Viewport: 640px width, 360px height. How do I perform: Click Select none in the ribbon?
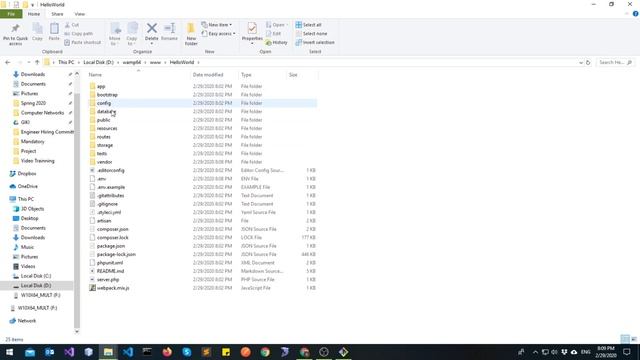pyautogui.click(x=311, y=33)
